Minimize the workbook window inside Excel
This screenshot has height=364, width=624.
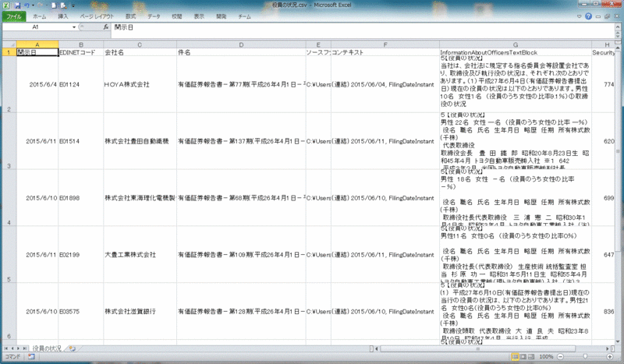tap(598, 16)
